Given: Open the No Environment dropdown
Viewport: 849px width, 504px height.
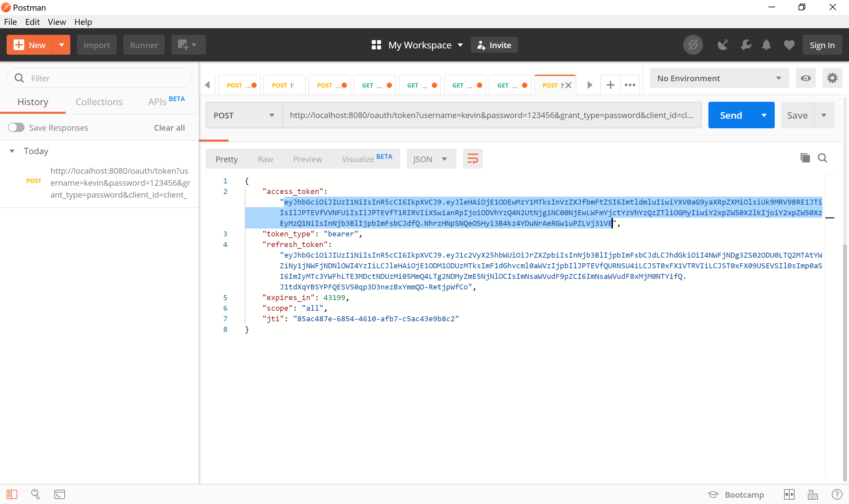Looking at the screenshot, I should click(x=718, y=78).
